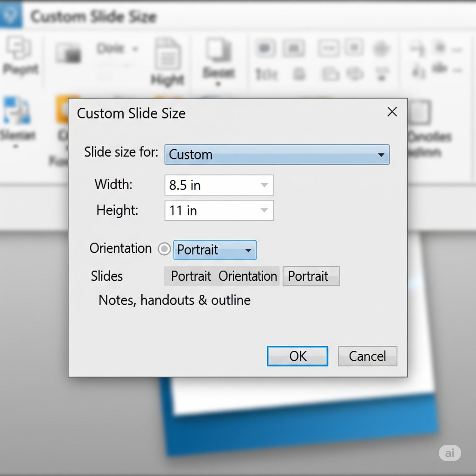This screenshot has height=476, width=476.
Task: Close the Custom Slide Size dialog
Action: pyautogui.click(x=392, y=112)
